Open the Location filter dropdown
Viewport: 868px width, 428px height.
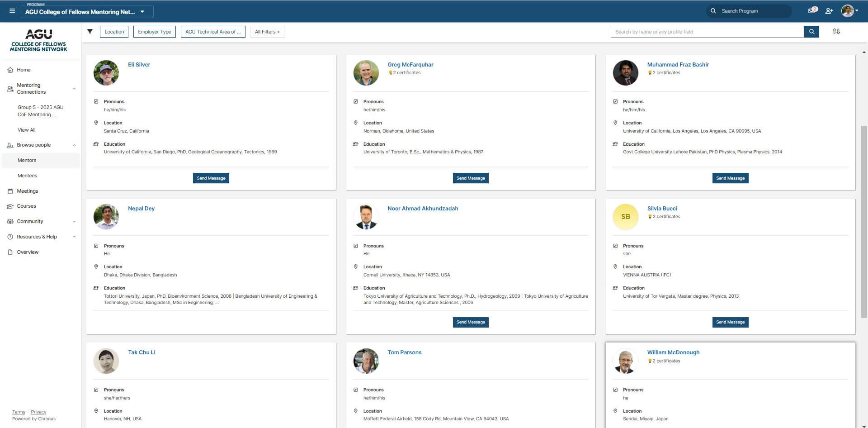pyautogui.click(x=114, y=32)
